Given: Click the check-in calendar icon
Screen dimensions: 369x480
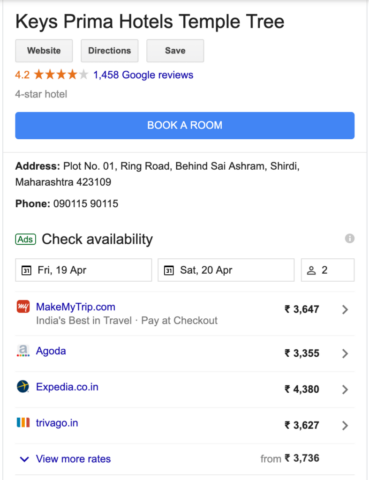Looking at the screenshot, I should [26, 270].
